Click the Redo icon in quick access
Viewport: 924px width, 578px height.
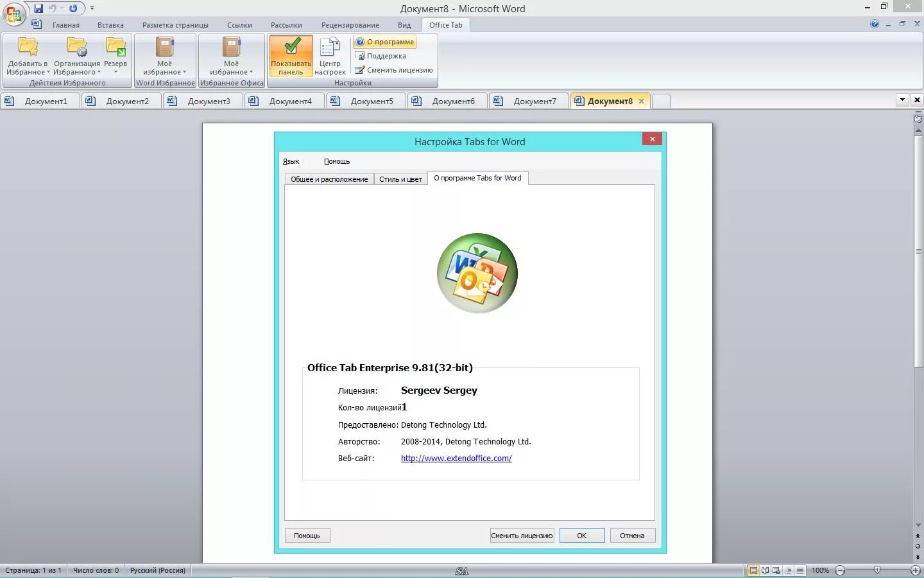73,8
